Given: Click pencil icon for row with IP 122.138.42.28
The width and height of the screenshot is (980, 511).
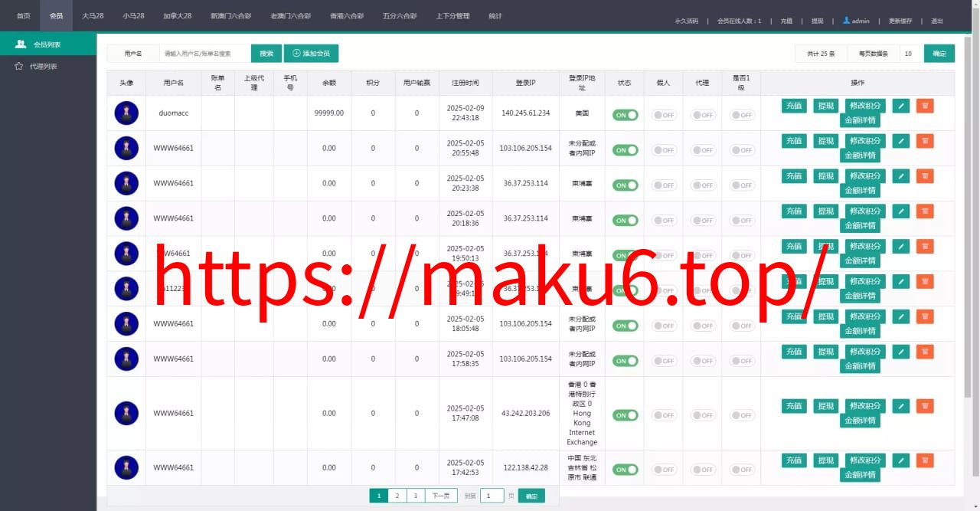Looking at the screenshot, I should [x=901, y=460].
